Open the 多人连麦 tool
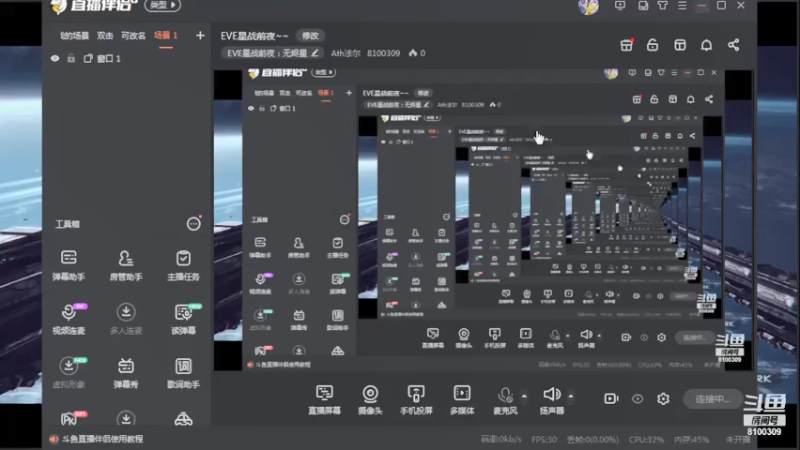 pyautogui.click(x=126, y=319)
